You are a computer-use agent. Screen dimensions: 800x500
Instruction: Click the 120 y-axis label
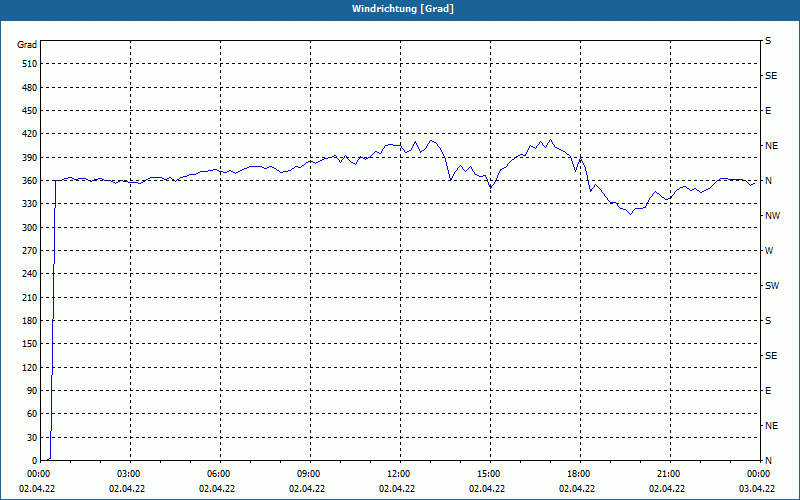(x=30, y=367)
